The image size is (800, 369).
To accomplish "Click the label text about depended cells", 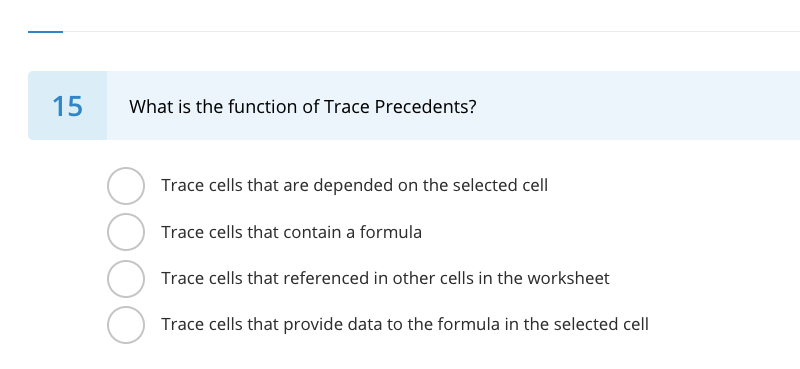I will pyautogui.click(x=355, y=185).
